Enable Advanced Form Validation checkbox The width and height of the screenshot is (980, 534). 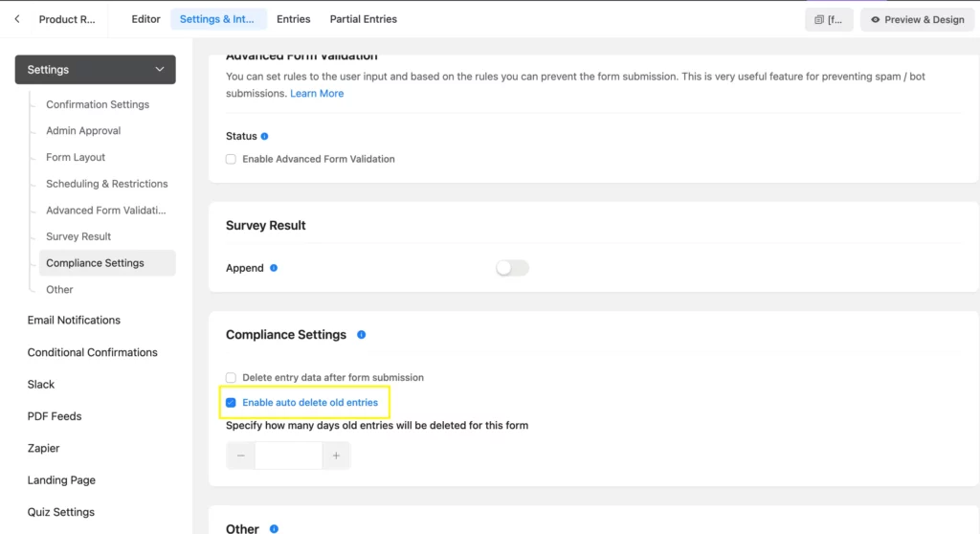[232, 159]
